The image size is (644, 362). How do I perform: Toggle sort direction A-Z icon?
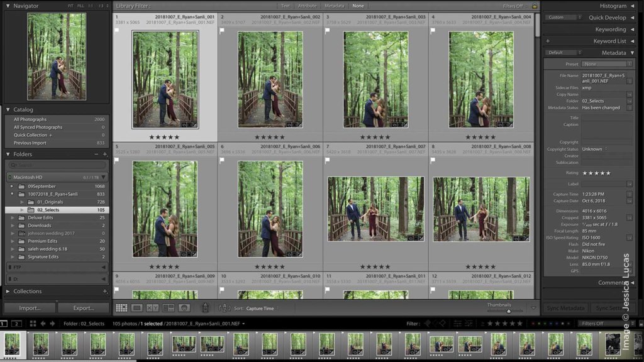pos(225,308)
